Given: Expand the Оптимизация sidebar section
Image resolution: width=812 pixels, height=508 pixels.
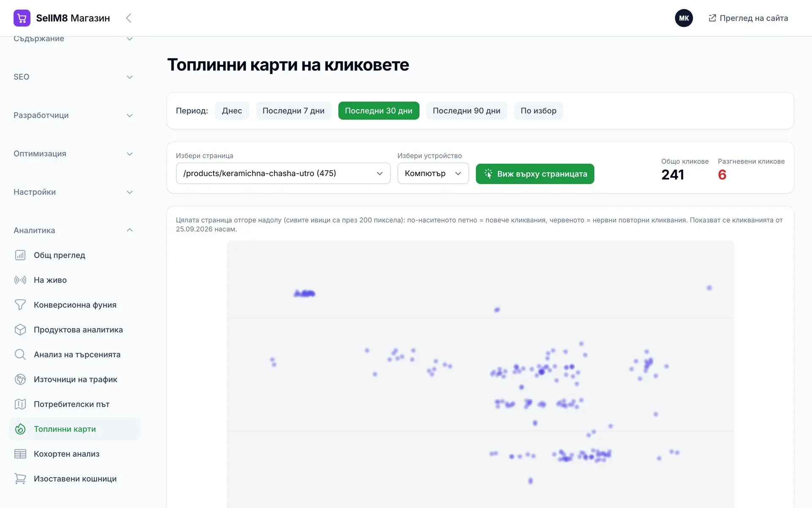Looking at the screenshot, I should (x=73, y=154).
